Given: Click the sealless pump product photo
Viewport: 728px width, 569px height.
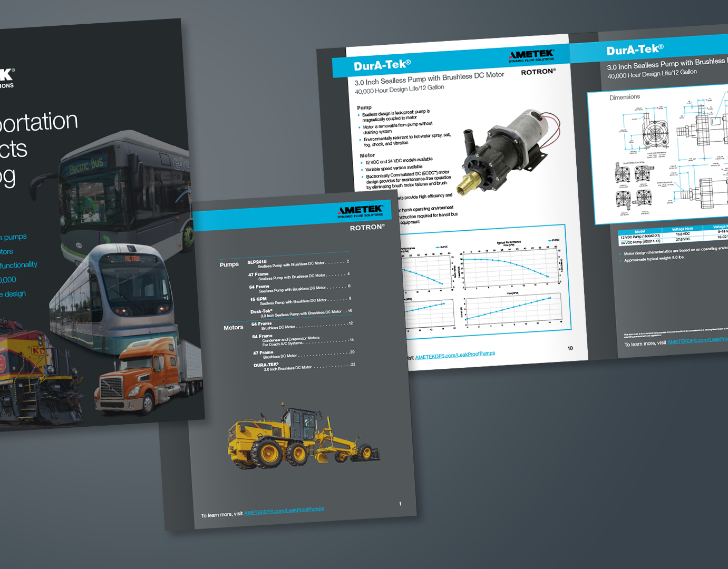Looking at the screenshot, I should [507, 153].
